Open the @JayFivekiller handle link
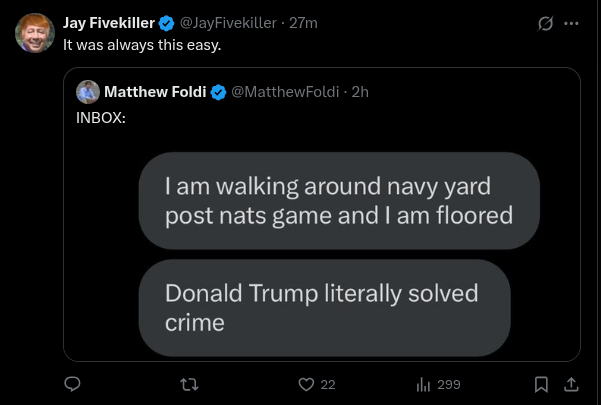The width and height of the screenshot is (601, 405). point(229,23)
